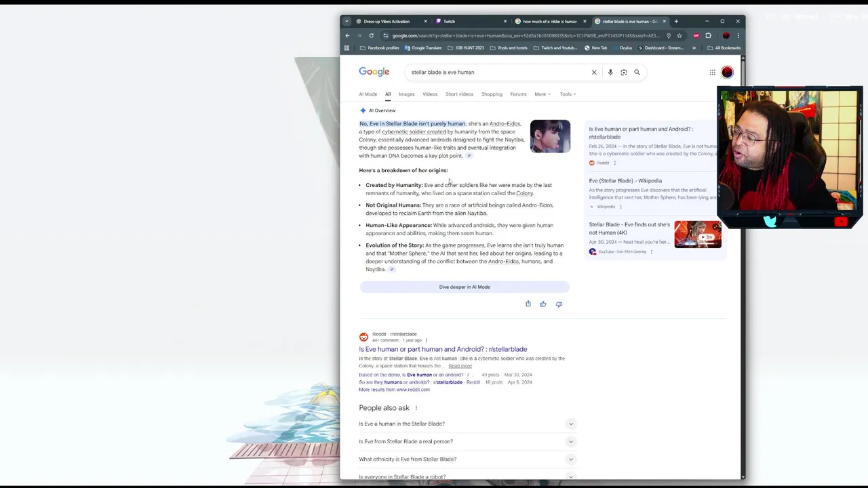Open the Twitch and Youtube bookmark folder

click(555, 48)
